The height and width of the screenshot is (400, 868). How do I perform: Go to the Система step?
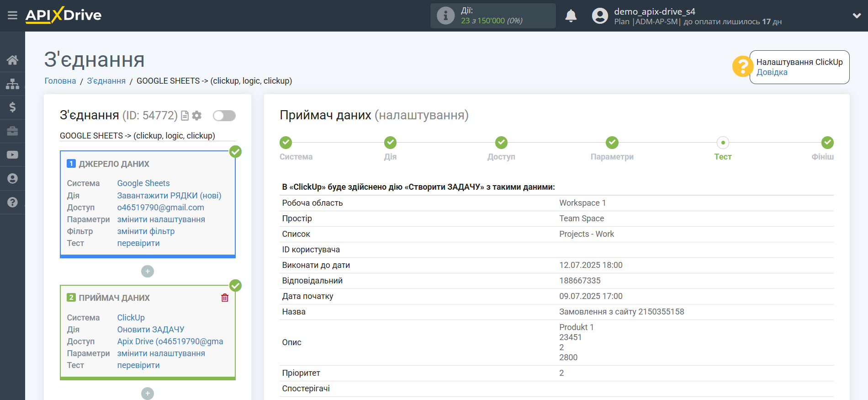[286, 143]
